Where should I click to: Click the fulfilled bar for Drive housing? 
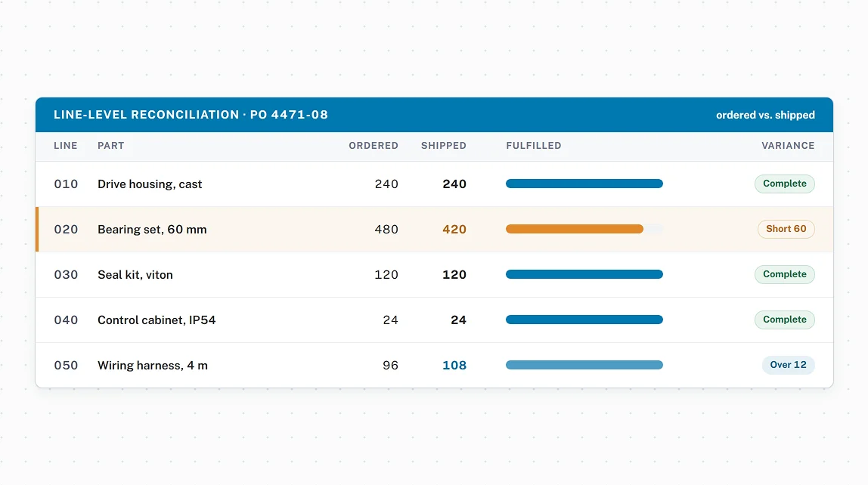point(584,184)
